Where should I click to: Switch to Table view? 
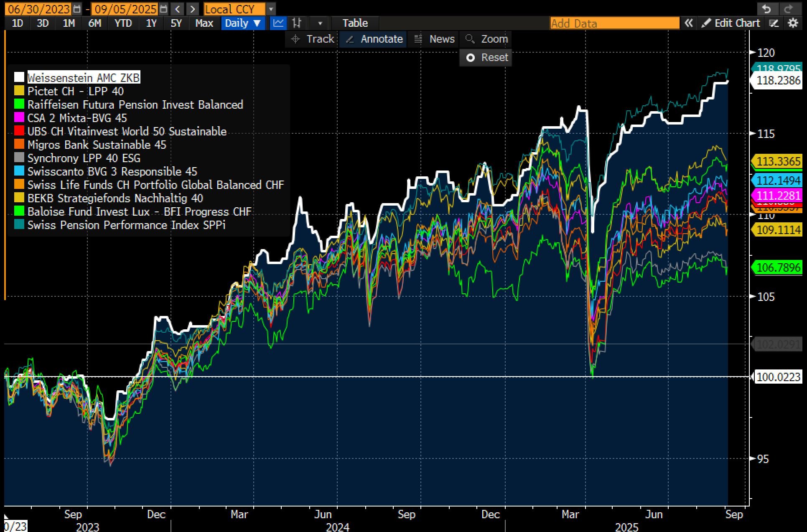pyautogui.click(x=355, y=23)
